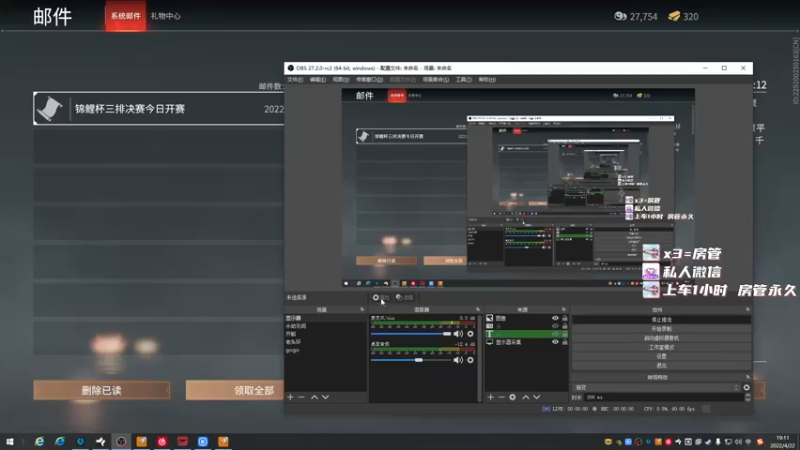Move source down in Sources panel

(536, 397)
